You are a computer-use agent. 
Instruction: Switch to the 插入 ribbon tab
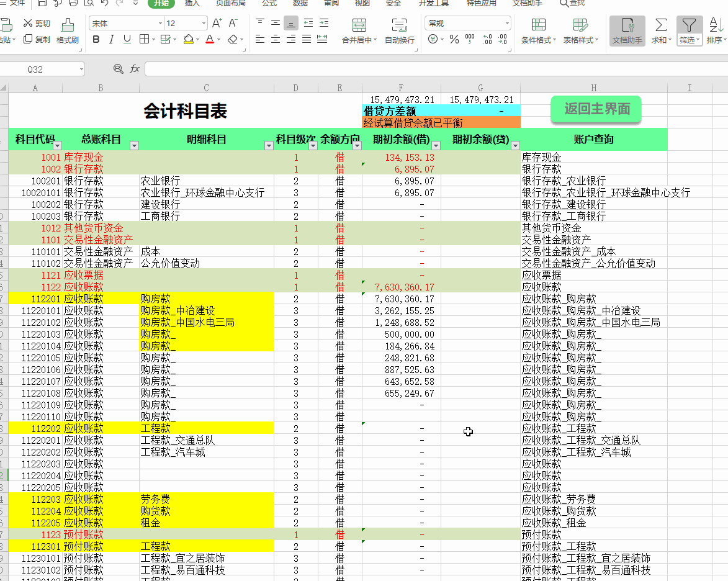coord(192,4)
